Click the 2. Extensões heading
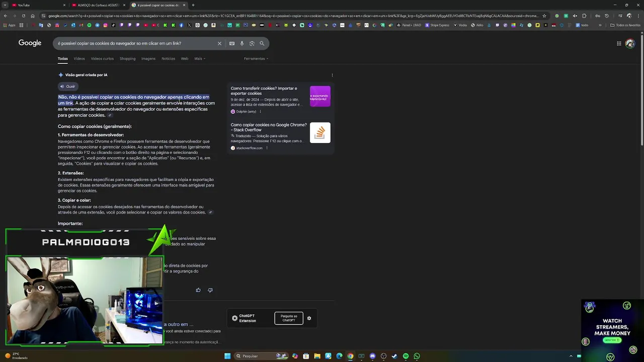Image resolution: width=644 pixels, height=362 pixels. (71, 173)
